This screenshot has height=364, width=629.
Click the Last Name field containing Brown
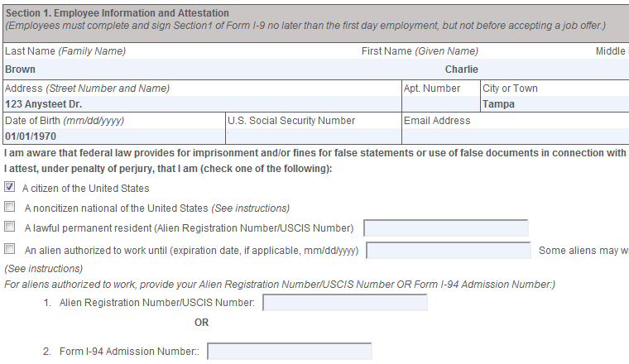click(166, 69)
